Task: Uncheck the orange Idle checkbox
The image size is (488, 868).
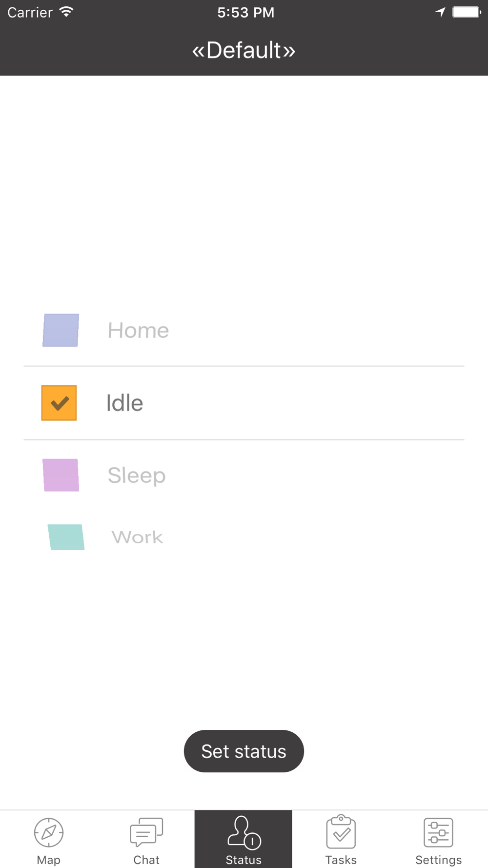Action: (x=59, y=403)
